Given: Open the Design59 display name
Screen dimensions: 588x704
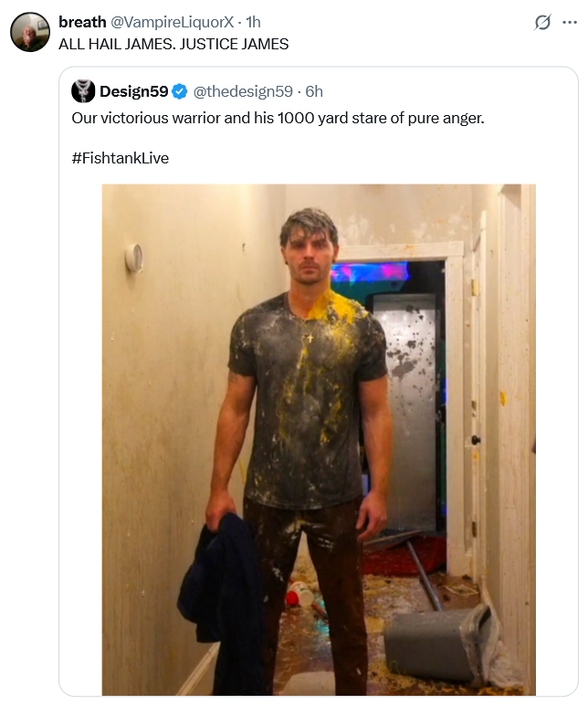Looking at the screenshot, I should 133,91.
